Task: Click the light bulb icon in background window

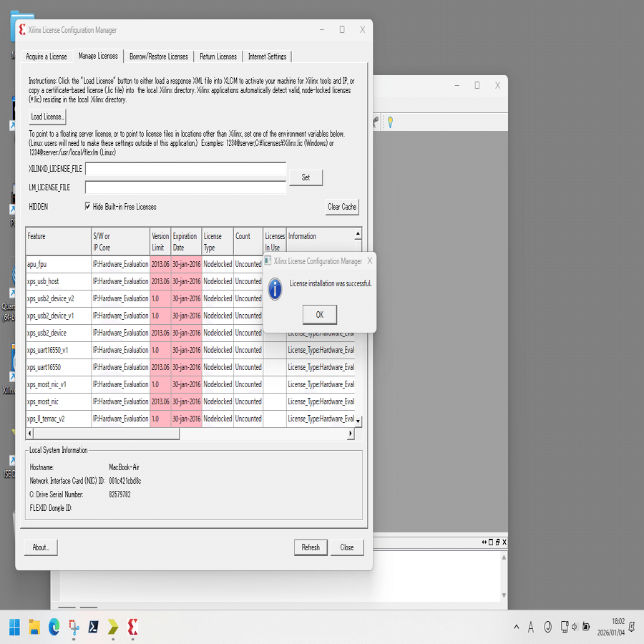Action: tap(390, 122)
